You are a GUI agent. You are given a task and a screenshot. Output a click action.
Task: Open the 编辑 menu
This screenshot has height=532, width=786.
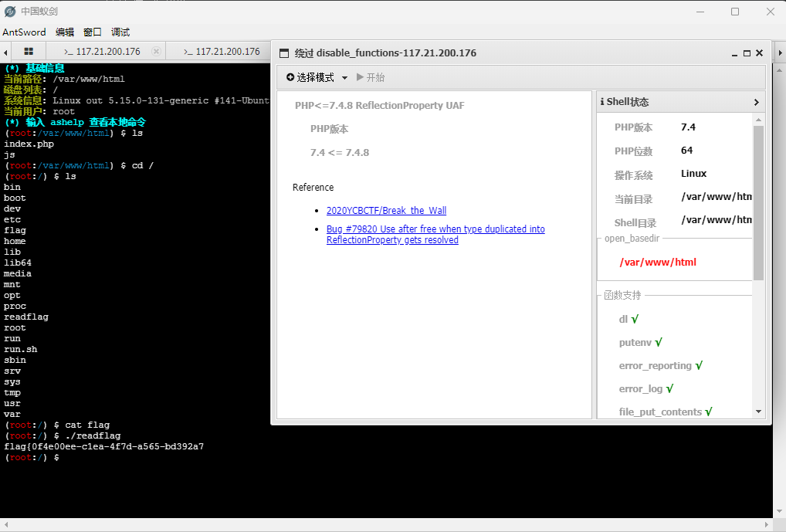pyautogui.click(x=65, y=32)
